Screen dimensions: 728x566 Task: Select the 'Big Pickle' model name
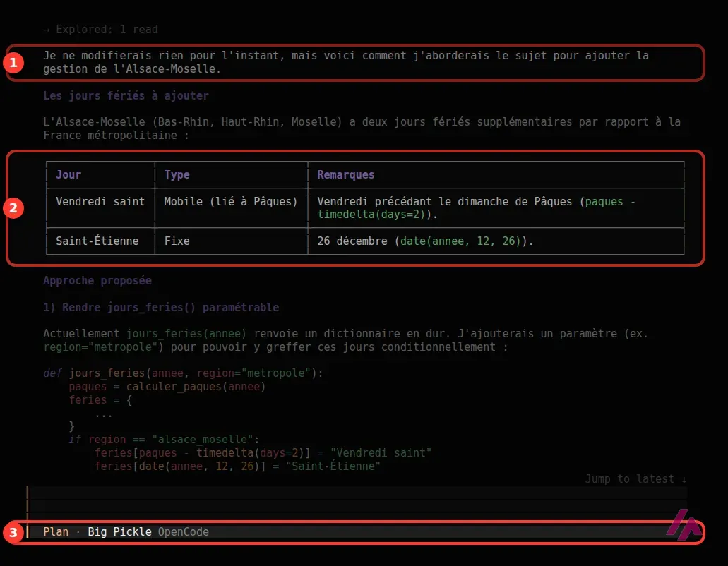(119, 531)
